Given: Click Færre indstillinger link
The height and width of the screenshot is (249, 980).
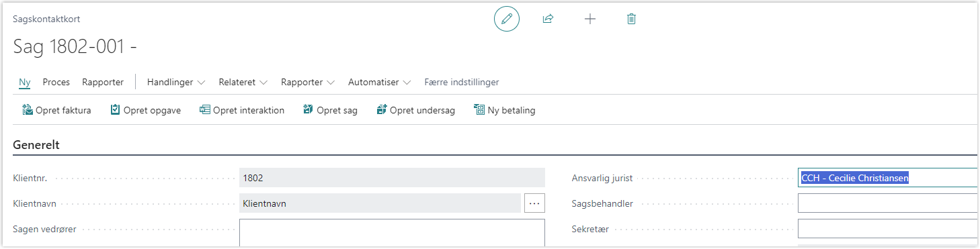Looking at the screenshot, I should click(x=462, y=83).
